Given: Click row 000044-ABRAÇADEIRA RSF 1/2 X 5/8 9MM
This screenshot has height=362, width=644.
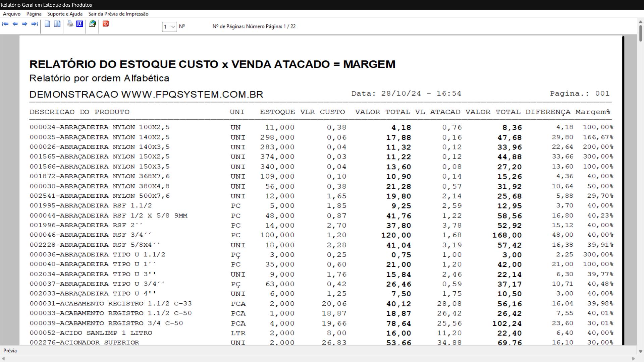Looking at the screenshot, I should pos(321,216).
